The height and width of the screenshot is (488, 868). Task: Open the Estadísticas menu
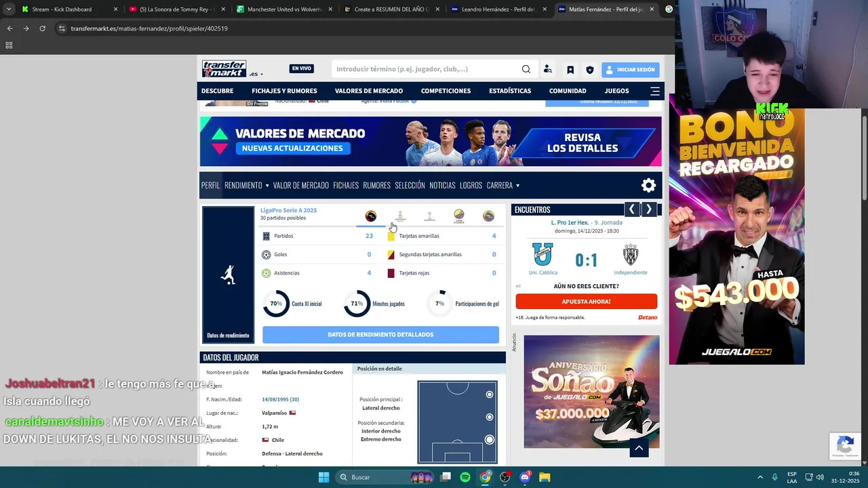510,91
